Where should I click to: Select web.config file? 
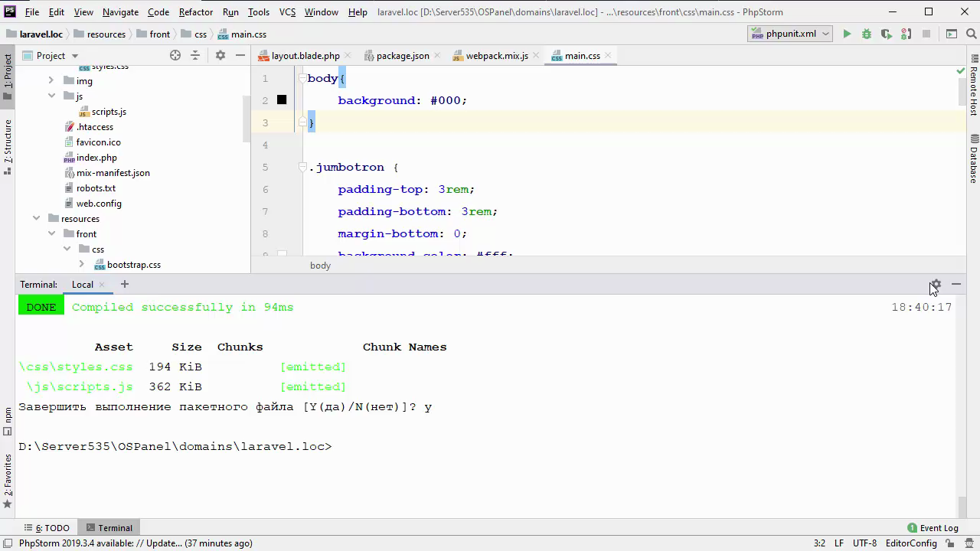[x=99, y=204]
